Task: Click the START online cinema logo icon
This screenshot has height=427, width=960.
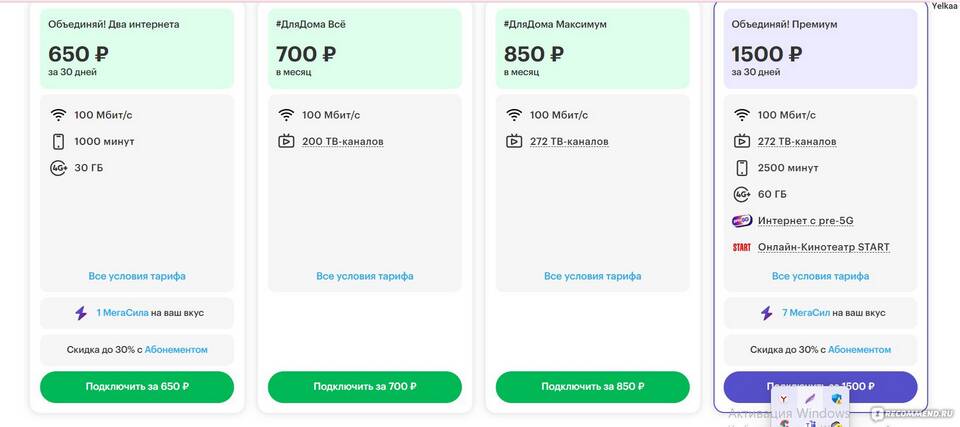Action: click(x=741, y=248)
